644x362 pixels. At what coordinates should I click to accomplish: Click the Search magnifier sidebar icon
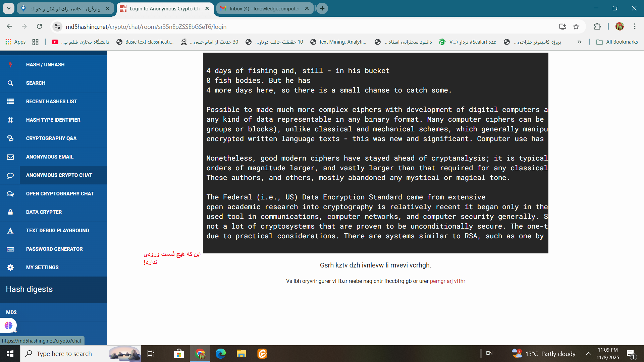(10, 83)
